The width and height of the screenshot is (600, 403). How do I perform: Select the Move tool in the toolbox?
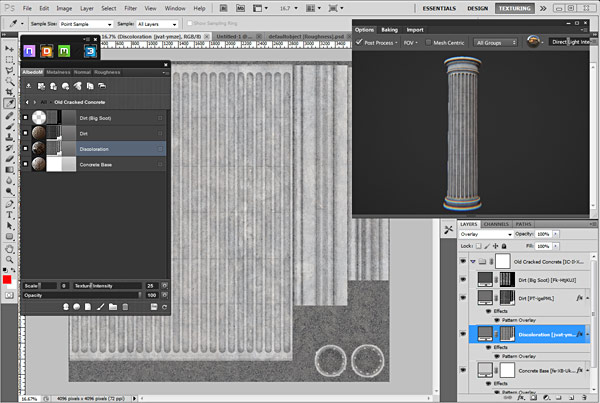[x=9, y=49]
